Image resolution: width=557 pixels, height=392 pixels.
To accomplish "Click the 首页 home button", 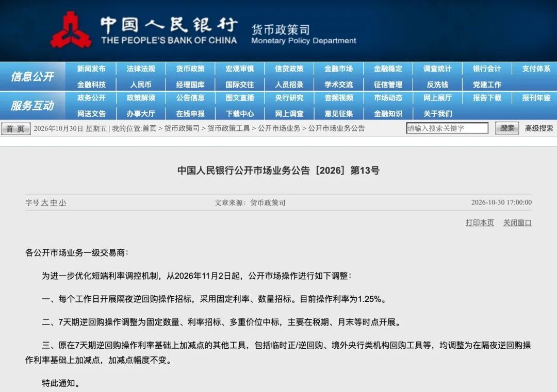I will pyautogui.click(x=15, y=128).
